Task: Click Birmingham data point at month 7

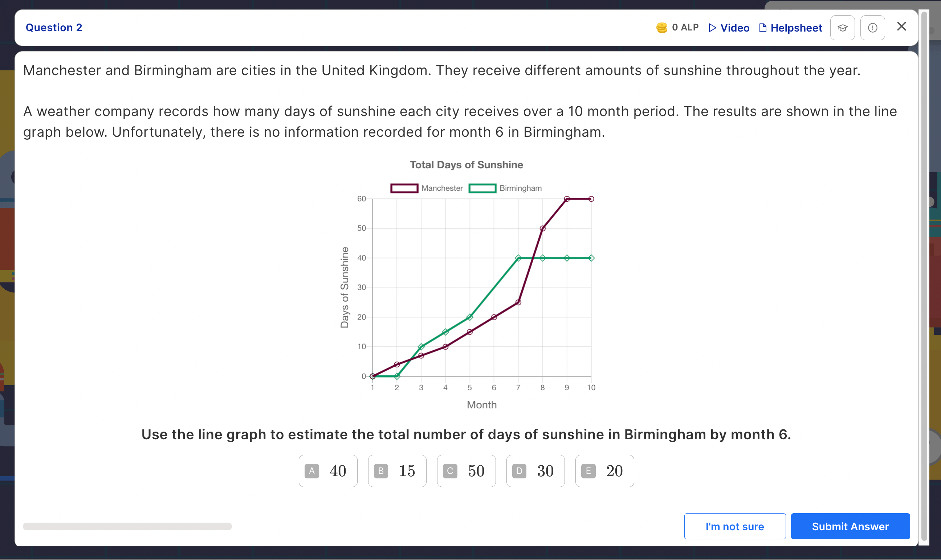Action: (x=518, y=258)
